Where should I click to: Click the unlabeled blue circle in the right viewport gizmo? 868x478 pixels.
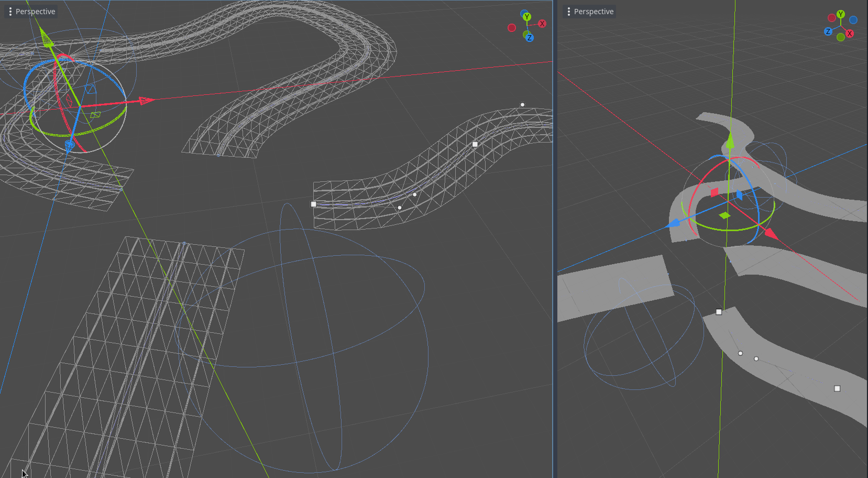[x=853, y=20]
